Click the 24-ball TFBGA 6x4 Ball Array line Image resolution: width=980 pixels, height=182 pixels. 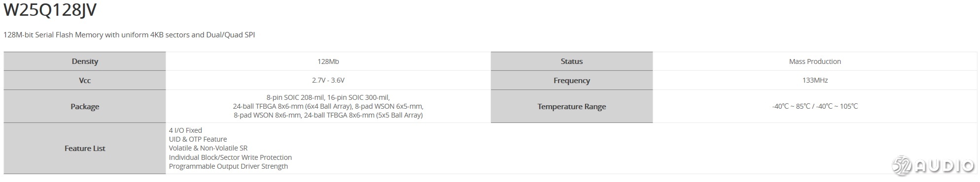pos(293,106)
